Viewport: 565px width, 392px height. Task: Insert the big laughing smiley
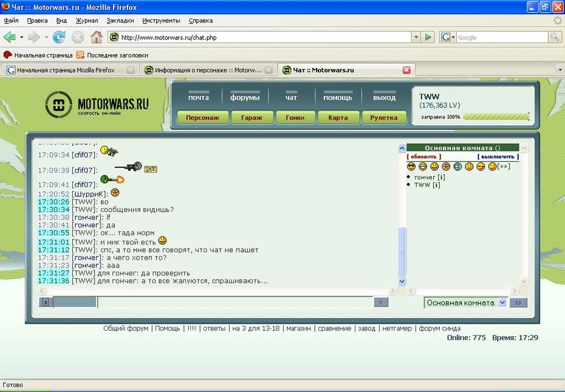pyautogui.click(x=423, y=167)
